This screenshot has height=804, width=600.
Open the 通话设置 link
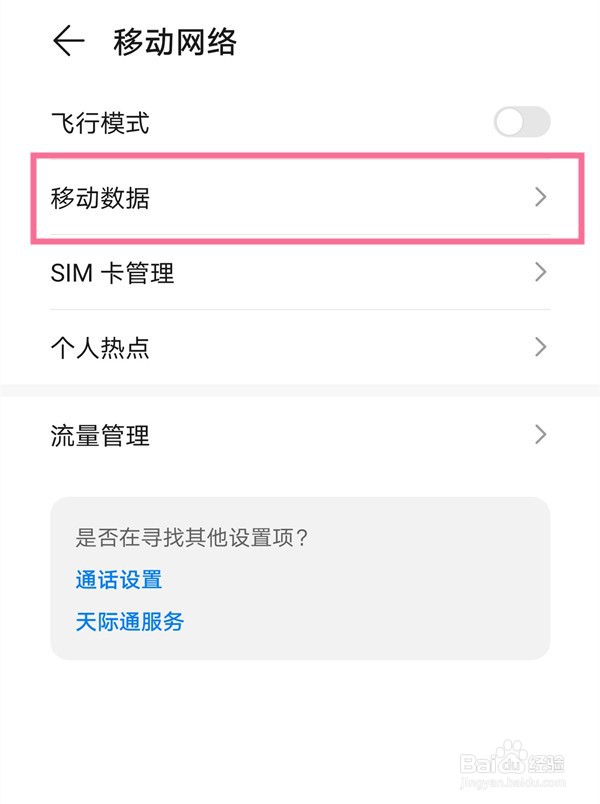[x=118, y=579]
